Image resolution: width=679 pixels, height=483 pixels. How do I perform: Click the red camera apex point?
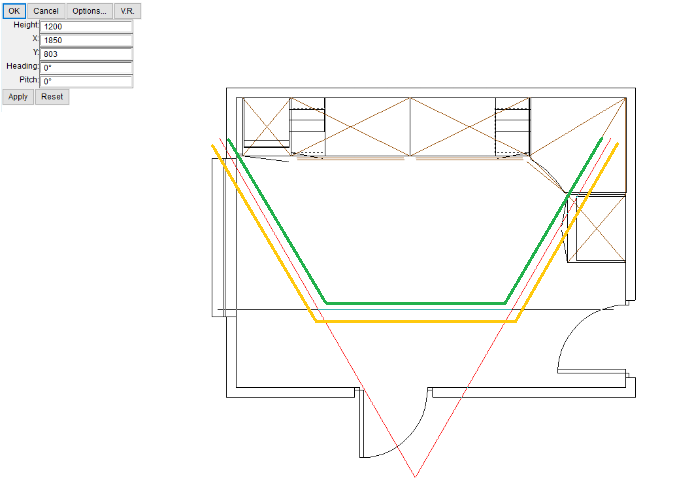pos(415,477)
